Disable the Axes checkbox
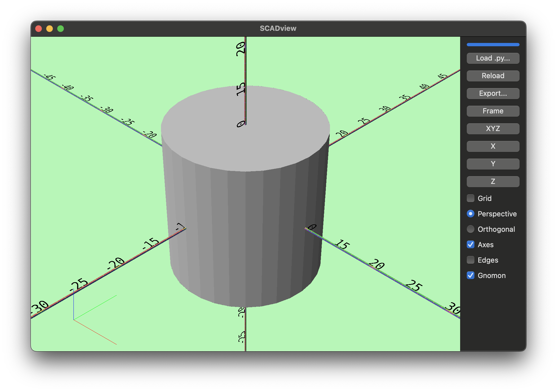Screen dimensions: 557x392 click(471, 244)
